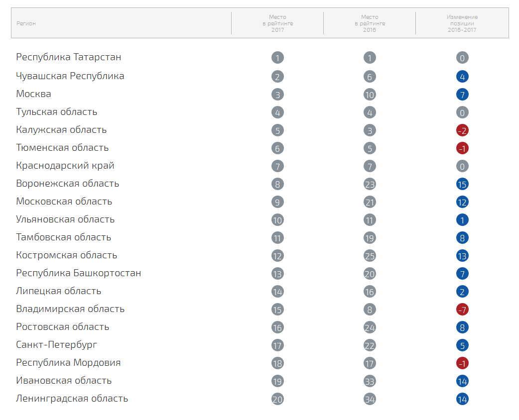Viewport: 519px width, 420px height.
Task: Select the region name "Владимирская область"
Action: point(70,309)
